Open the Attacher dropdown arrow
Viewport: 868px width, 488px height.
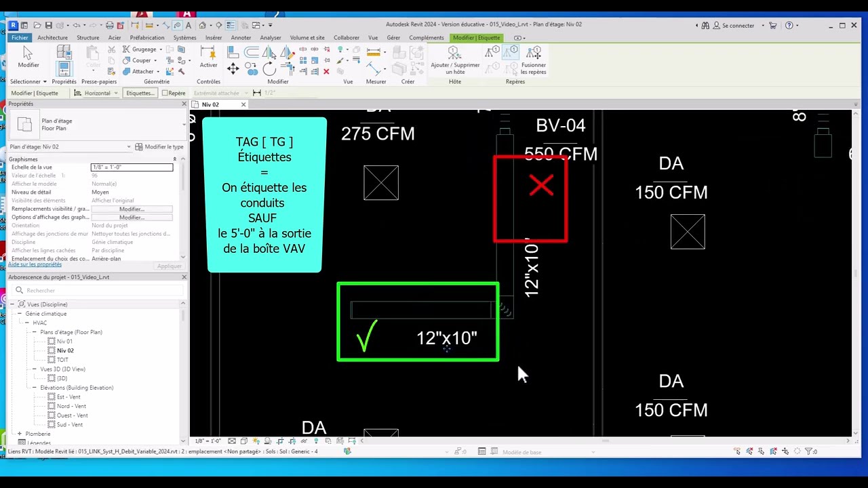[158, 71]
